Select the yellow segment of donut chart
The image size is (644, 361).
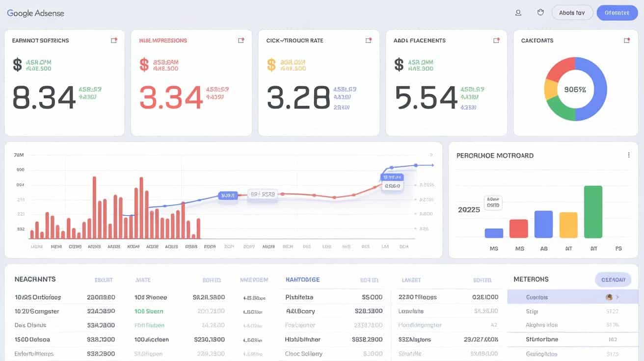[x=551, y=90]
